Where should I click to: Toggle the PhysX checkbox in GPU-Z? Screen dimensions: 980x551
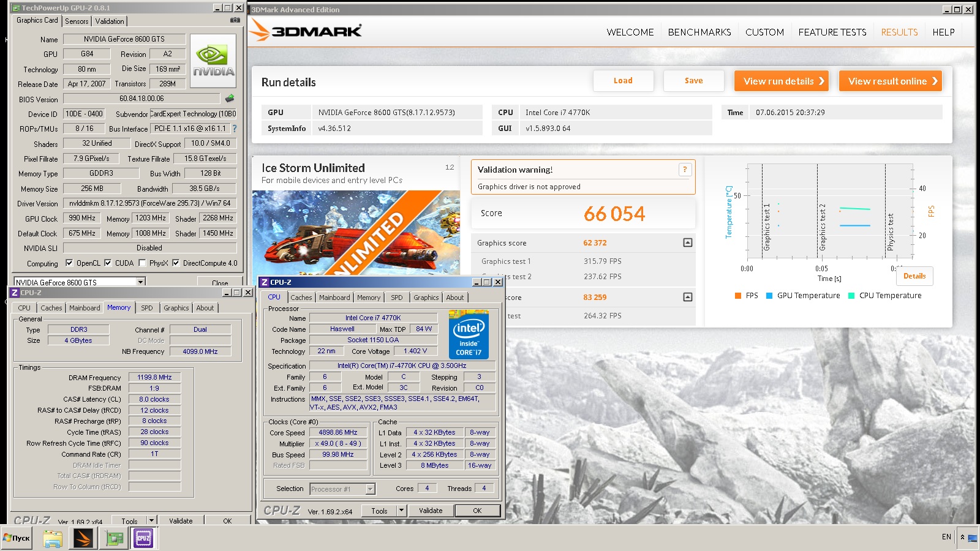(142, 263)
